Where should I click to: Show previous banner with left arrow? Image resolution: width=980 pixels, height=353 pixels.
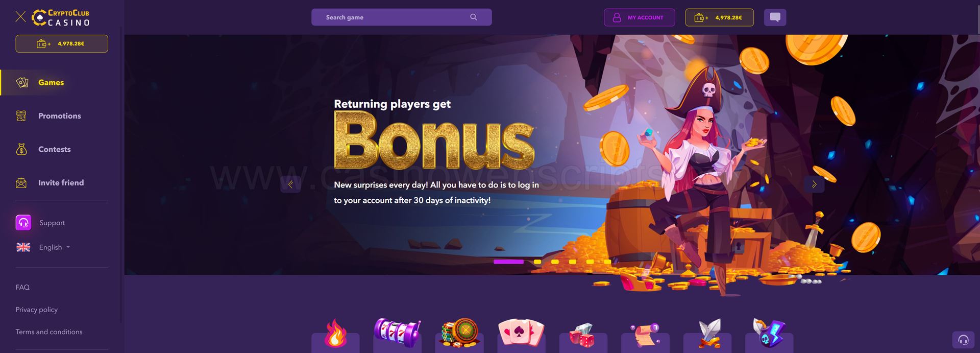[x=290, y=184]
